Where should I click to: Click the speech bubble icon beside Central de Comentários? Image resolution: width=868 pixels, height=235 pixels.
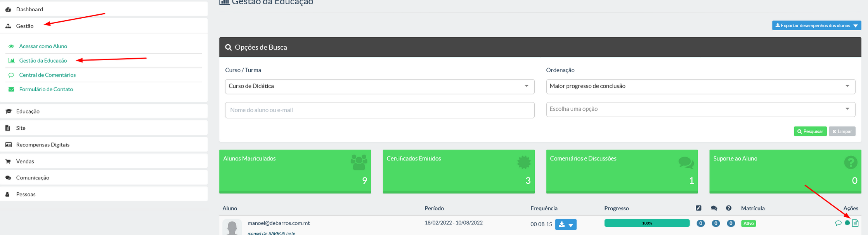tap(11, 75)
